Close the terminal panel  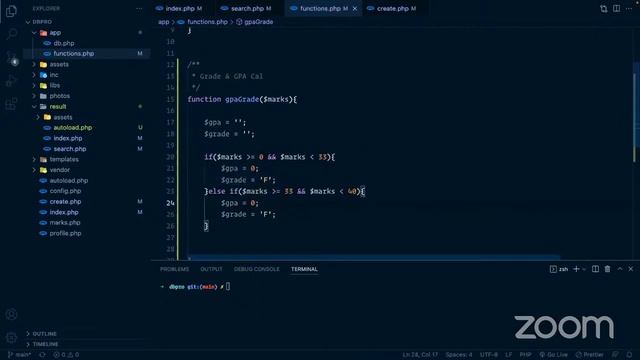(631, 269)
